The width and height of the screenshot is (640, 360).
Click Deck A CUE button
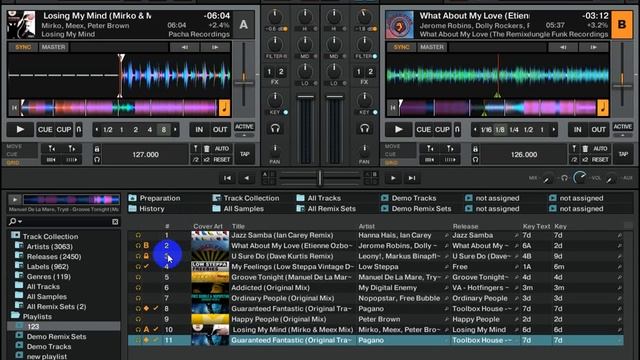click(45, 130)
